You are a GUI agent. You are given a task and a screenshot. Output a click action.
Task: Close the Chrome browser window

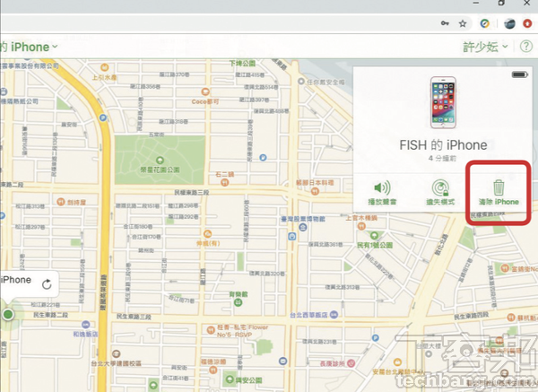click(x=527, y=3)
